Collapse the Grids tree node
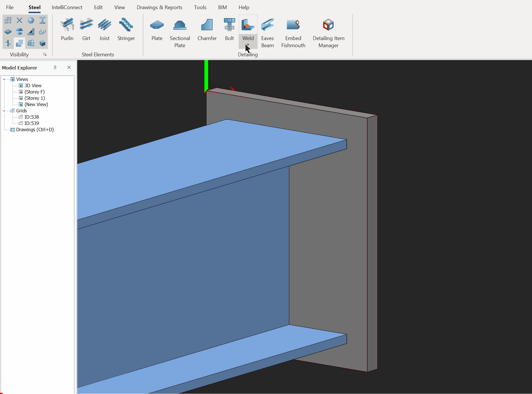Viewport: 532px width, 394px height. pyautogui.click(x=4, y=111)
